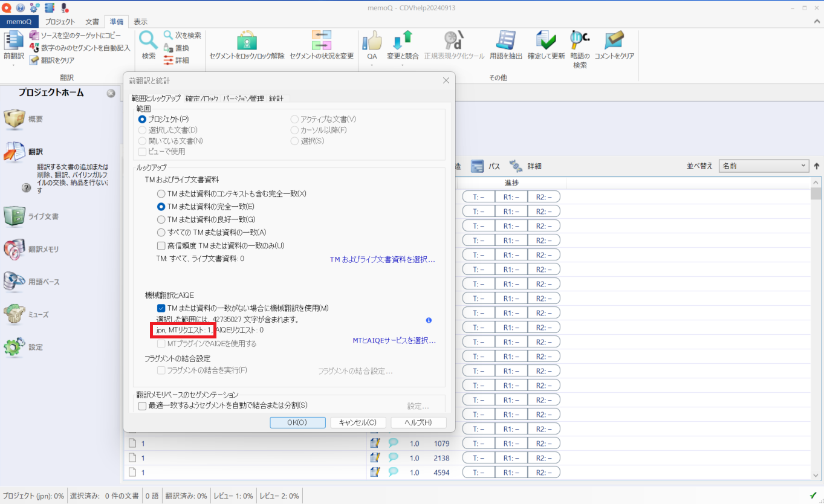Click the 略語の検索 icon

pyautogui.click(x=580, y=40)
